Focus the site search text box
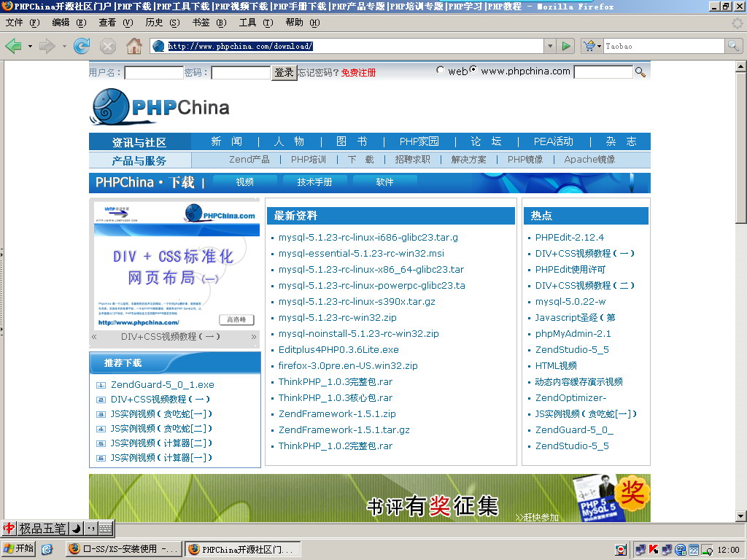 coord(603,72)
